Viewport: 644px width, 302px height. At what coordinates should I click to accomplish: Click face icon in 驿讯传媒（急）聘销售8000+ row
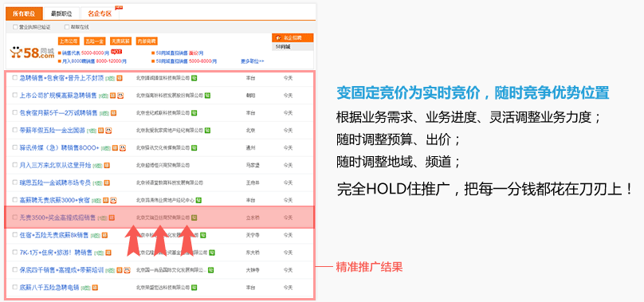point(123,147)
